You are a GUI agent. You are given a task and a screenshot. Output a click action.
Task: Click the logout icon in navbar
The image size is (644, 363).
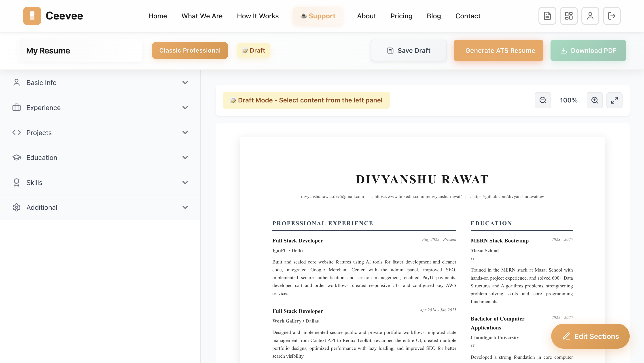tap(612, 16)
